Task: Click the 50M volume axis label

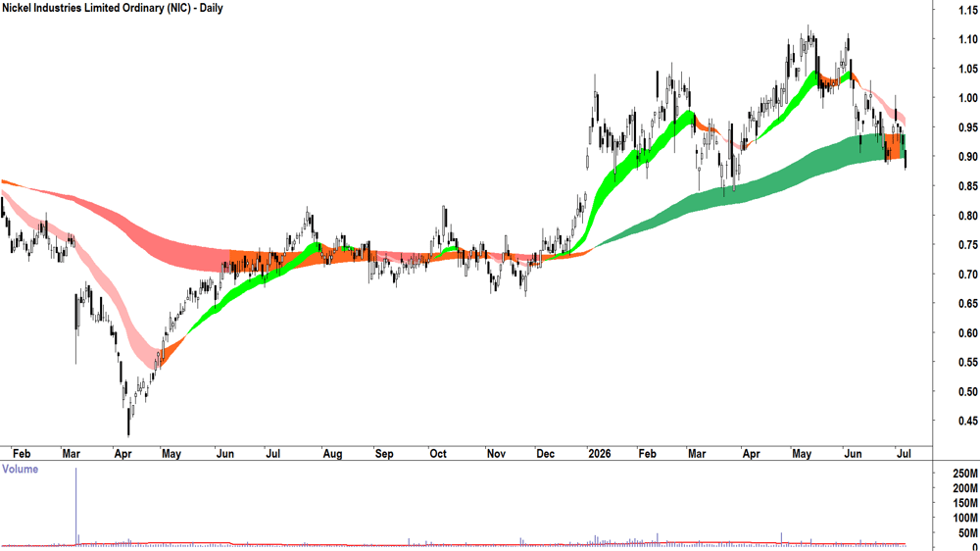Action: (968, 533)
